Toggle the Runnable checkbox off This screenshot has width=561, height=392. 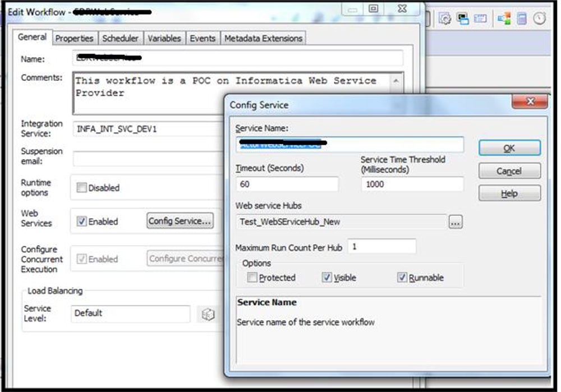(x=402, y=278)
